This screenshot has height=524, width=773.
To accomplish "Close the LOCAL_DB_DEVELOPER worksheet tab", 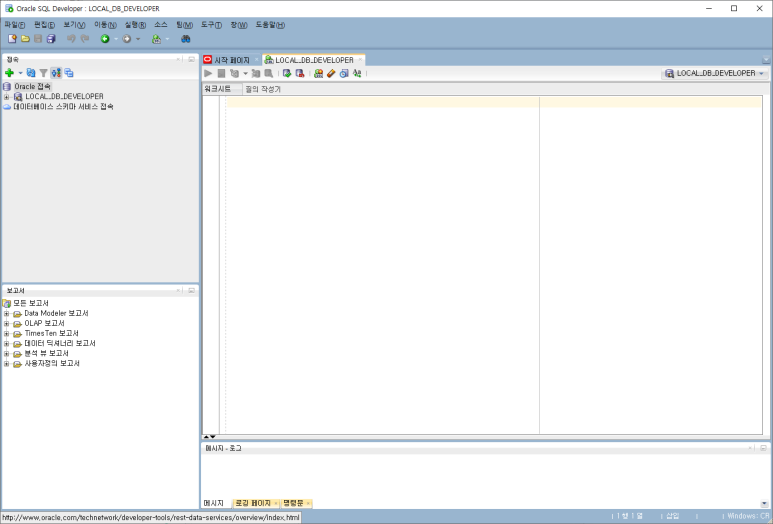I will click(x=360, y=60).
